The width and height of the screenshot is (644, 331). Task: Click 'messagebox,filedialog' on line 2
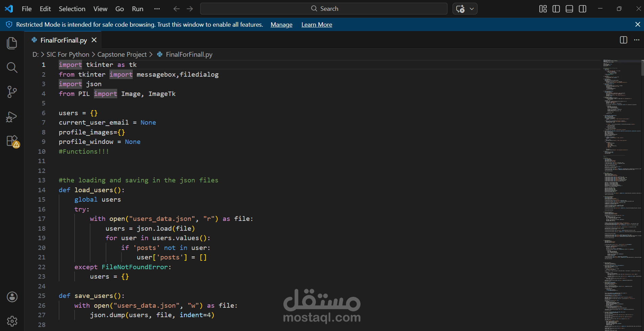(x=178, y=74)
